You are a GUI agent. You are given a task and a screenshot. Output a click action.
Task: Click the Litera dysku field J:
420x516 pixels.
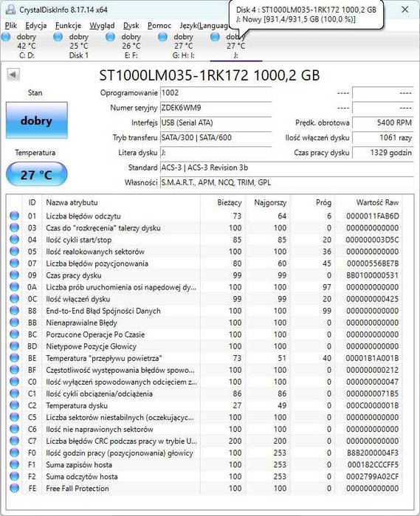coord(216,153)
